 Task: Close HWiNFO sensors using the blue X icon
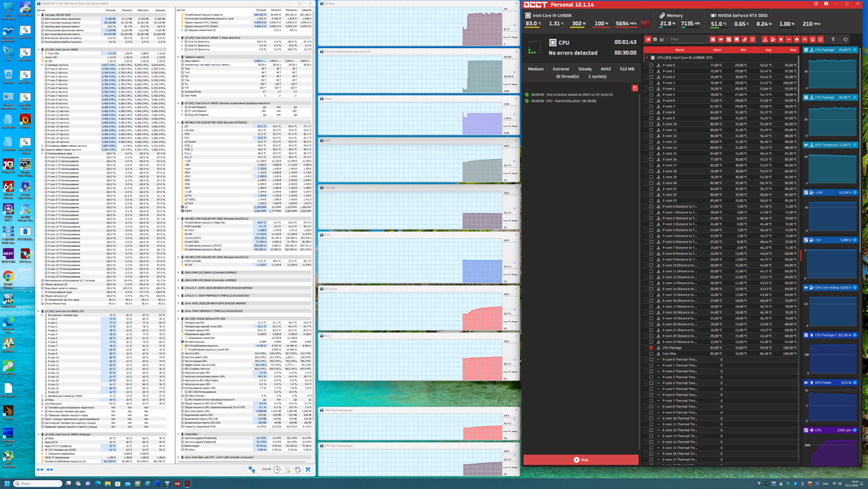tap(308, 469)
